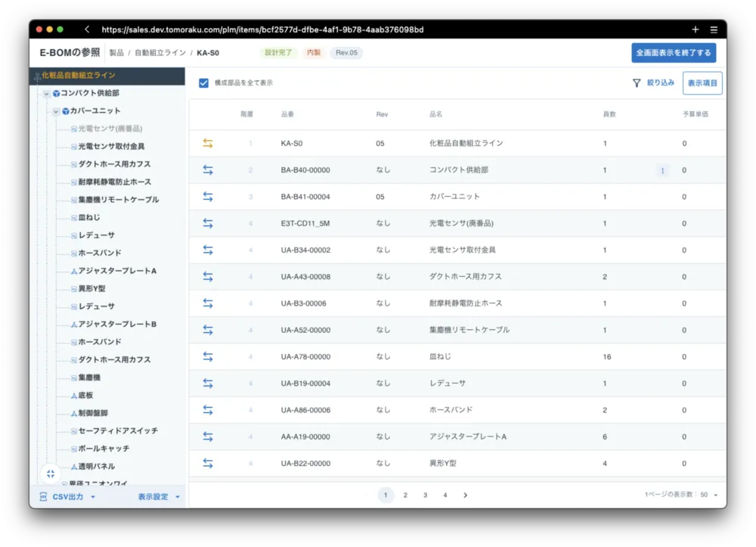
Task: Open the CSV出力 dropdown
Action: tap(68, 497)
